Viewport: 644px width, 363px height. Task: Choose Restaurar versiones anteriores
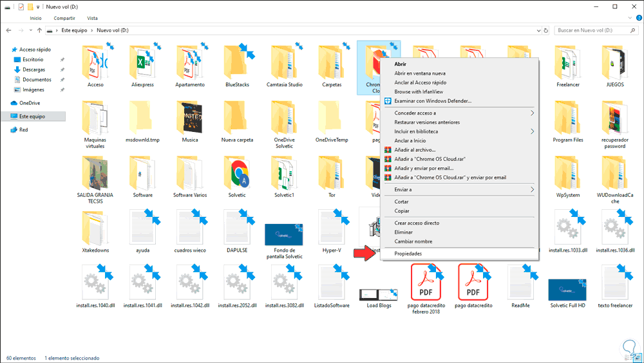click(x=427, y=122)
